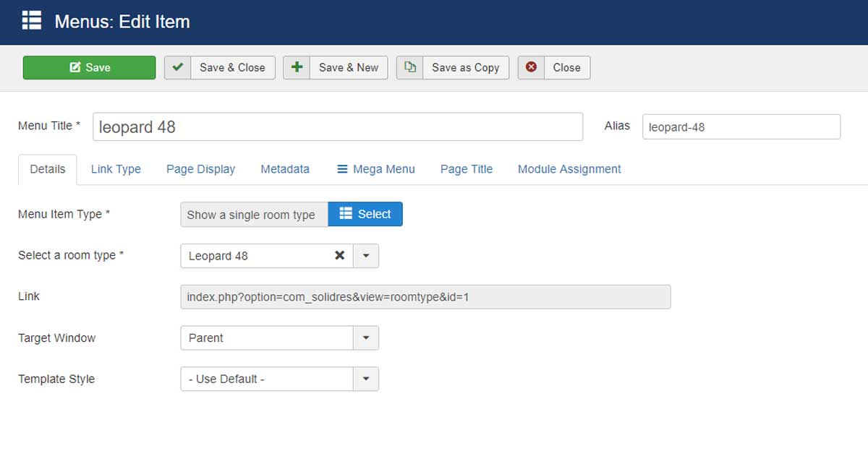Image resolution: width=868 pixels, height=451 pixels.
Task: Select the Module Assignment tab
Action: click(x=569, y=169)
